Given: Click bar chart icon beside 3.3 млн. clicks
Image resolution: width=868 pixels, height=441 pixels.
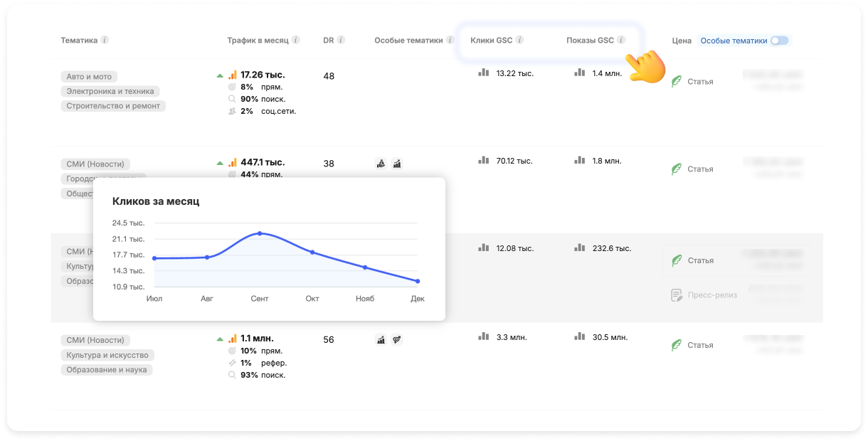Looking at the screenshot, I should coord(484,336).
